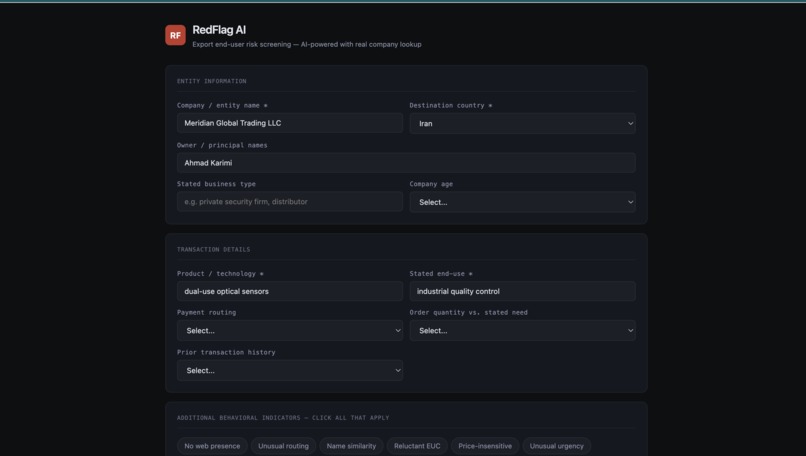Open Order quantity vs. stated need dropdown
The height and width of the screenshot is (456, 806).
pos(522,331)
